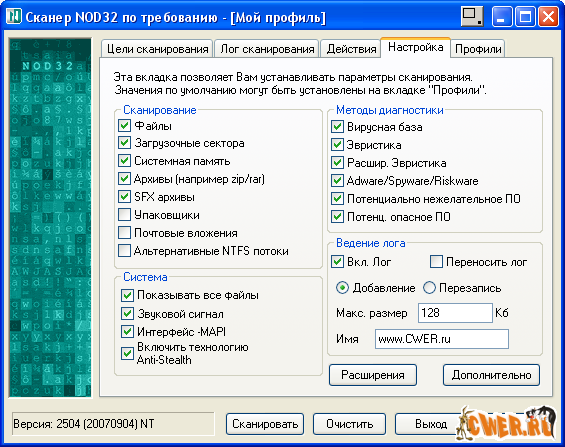565x447 pixels.
Task: Toggle Загрузочные сектора checkbox
Action: point(124,143)
